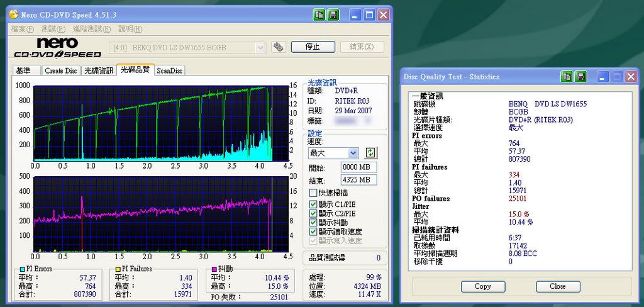Click 29 Mar 2007 date value
Viewport: 644px width, 307px height.
[x=353, y=111]
